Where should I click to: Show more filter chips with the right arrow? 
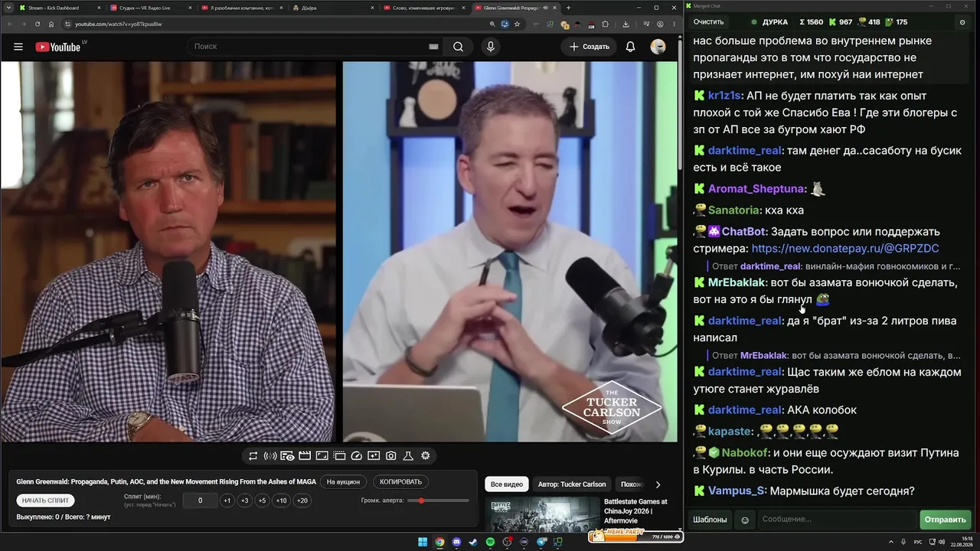(x=658, y=484)
